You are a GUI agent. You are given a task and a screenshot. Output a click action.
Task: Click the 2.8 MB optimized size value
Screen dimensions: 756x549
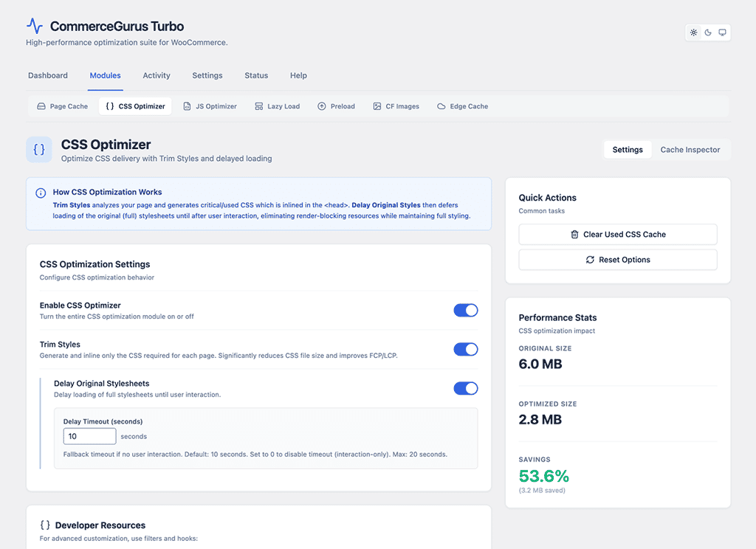(x=540, y=419)
